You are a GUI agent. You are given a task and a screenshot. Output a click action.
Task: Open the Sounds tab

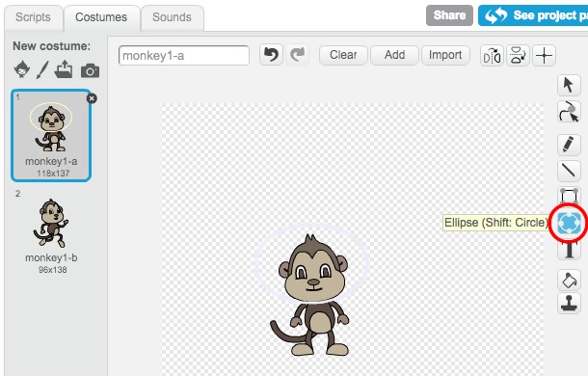pyautogui.click(x=173, y=17)
